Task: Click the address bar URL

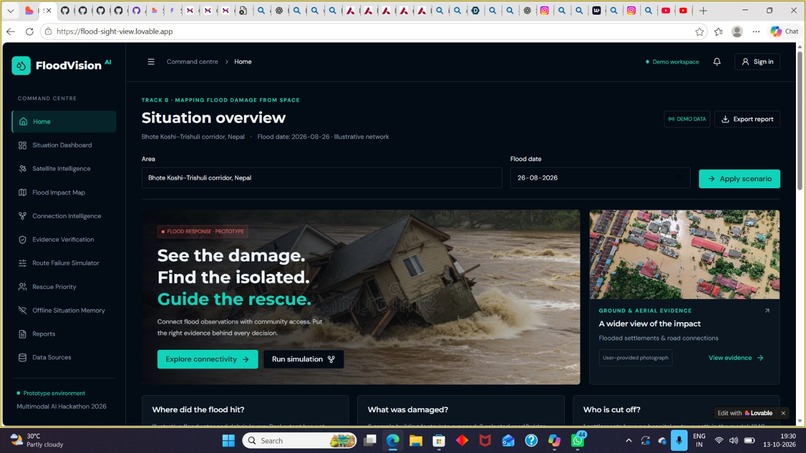Action: coord(115,31)
